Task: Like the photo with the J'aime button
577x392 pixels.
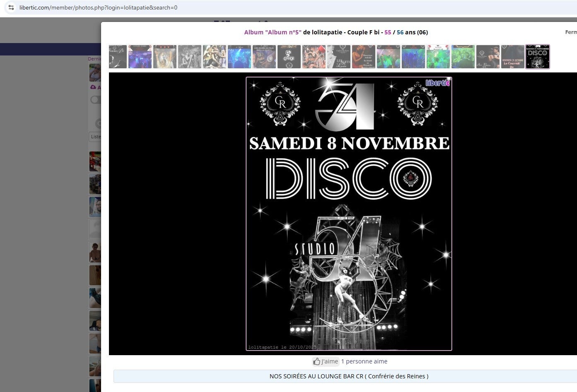Action: click(x=326, y=361)
